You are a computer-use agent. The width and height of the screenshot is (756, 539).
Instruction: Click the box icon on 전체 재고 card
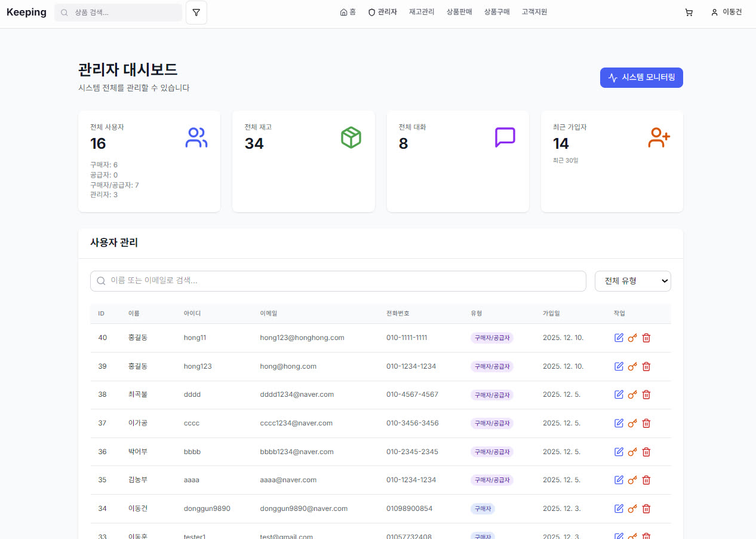click(351, 137)
